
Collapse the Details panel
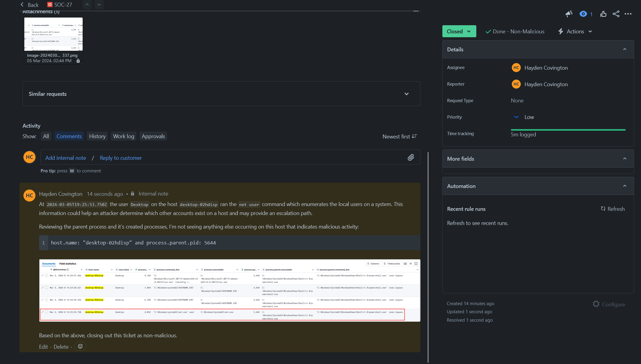(624, 49)
